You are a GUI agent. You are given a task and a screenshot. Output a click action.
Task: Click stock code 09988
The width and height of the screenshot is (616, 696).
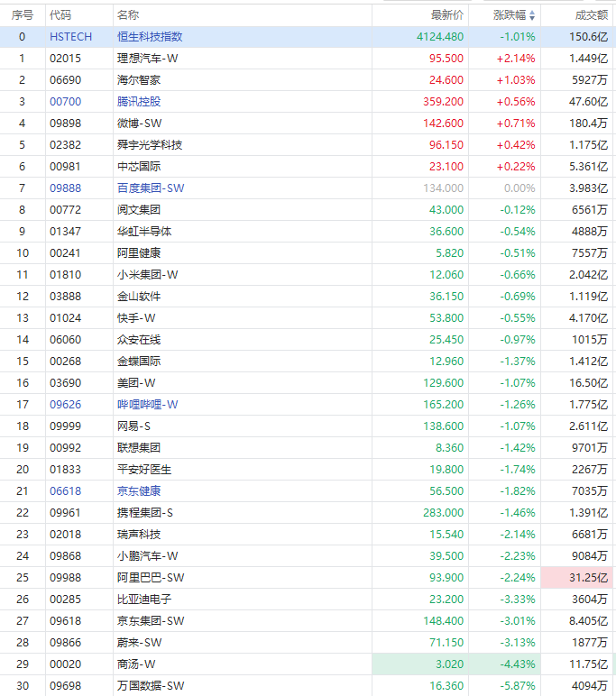[x=65, y=578]
